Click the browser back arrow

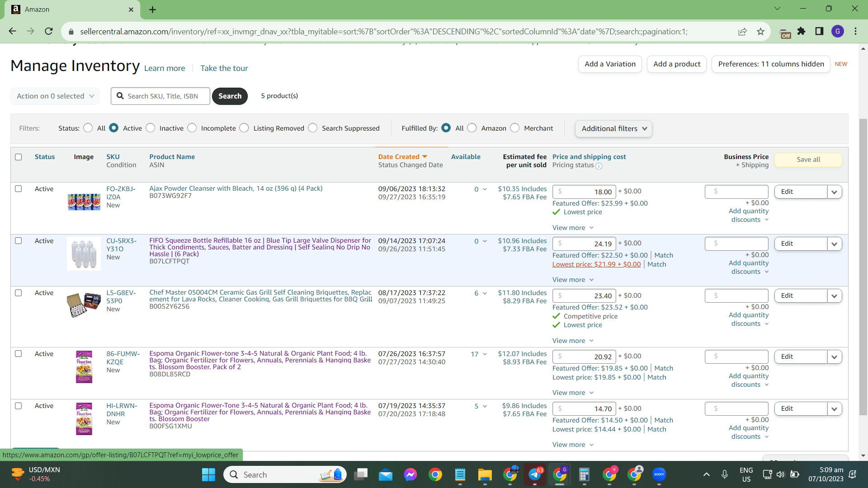[x=12, y=31]
